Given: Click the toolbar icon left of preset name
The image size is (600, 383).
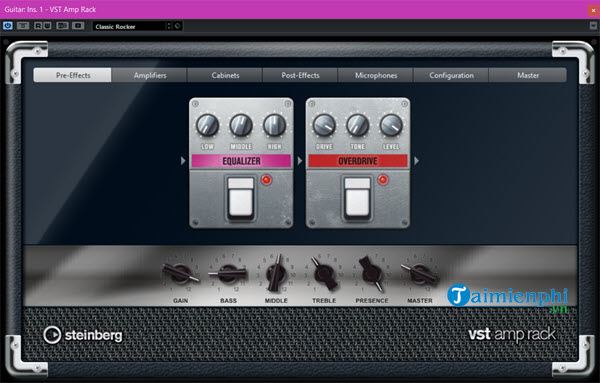Looking at the screenshot, I should [x=78, y=26].
